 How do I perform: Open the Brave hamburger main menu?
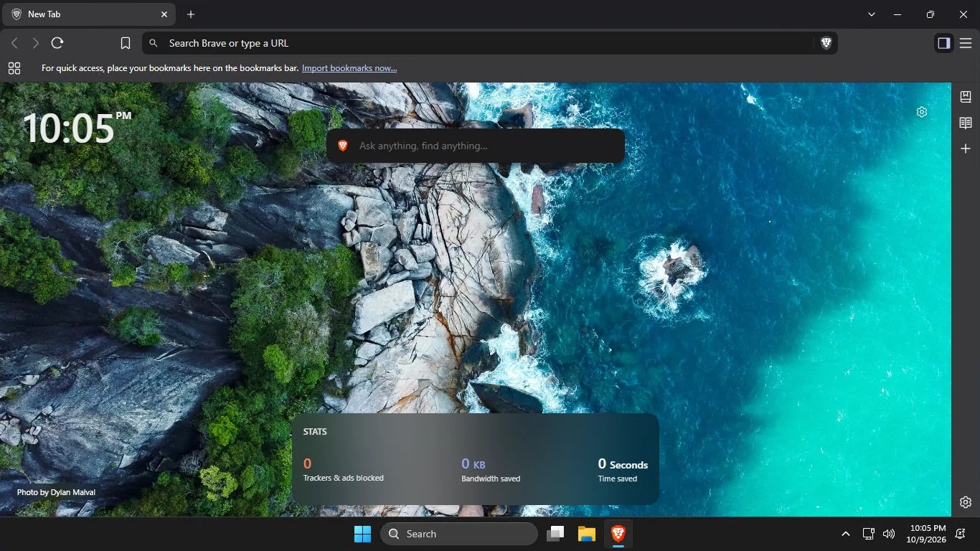(966, 43)
